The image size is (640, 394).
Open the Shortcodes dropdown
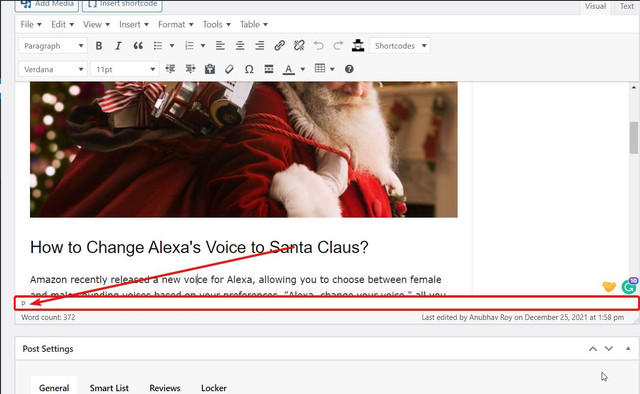click(400, 46)
